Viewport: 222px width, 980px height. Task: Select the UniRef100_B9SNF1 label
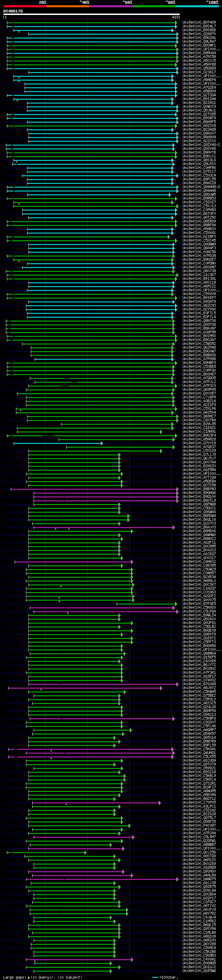tap(199, 45)
